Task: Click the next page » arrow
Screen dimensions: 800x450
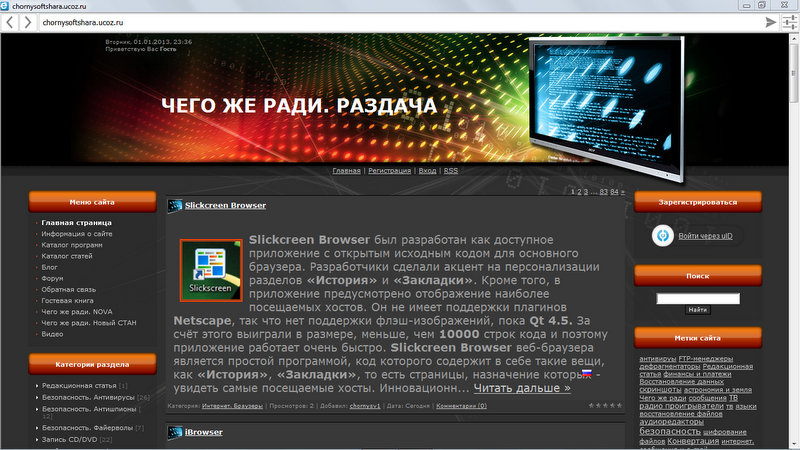Action: (x=622, y=192)
